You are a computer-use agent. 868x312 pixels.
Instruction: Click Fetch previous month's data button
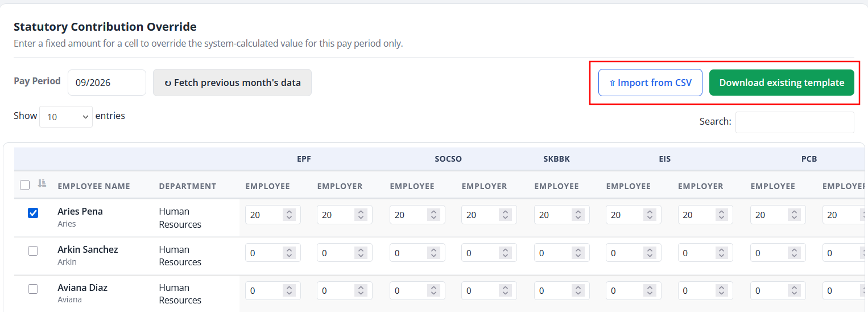232,83
